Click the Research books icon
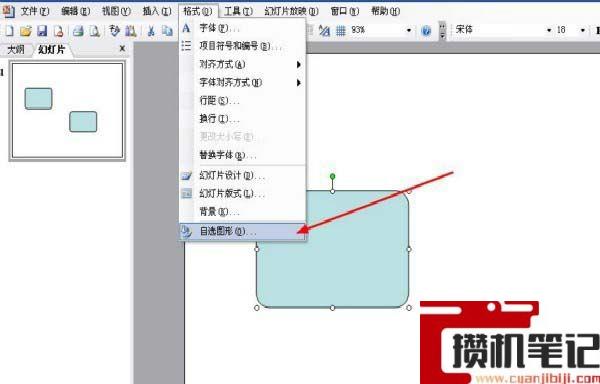600x384 pixels. pos(130,31)
